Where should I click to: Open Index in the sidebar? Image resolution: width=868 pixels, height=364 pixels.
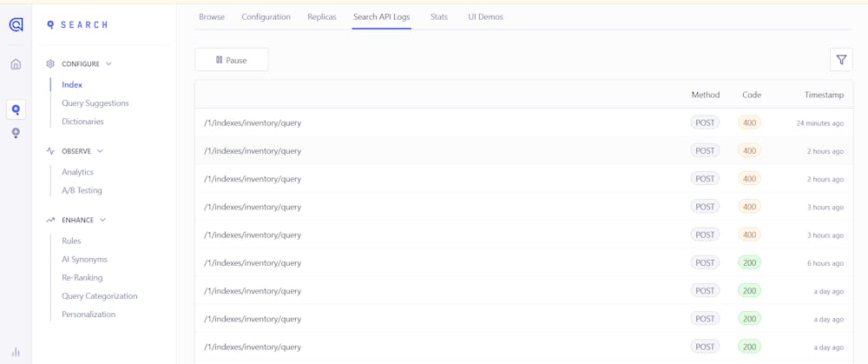pos(72,85)
